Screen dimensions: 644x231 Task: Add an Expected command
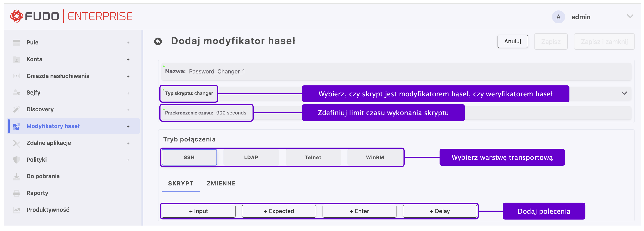coord(279,211)
